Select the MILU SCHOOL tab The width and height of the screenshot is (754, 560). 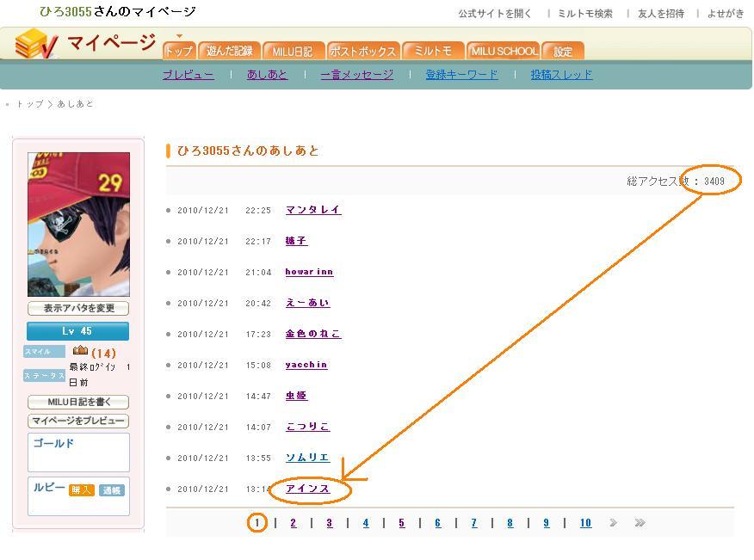coord(504,51)
